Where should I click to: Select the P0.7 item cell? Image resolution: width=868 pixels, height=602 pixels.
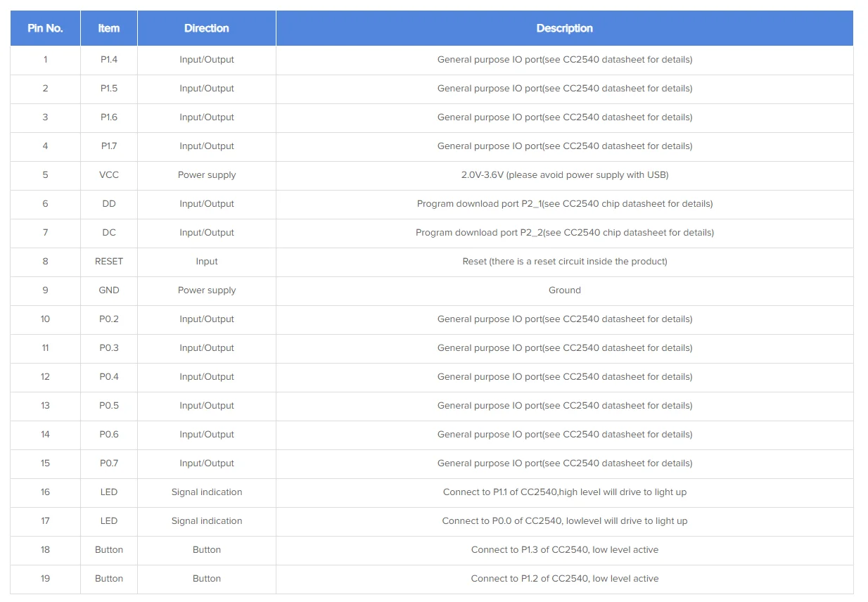109,463
